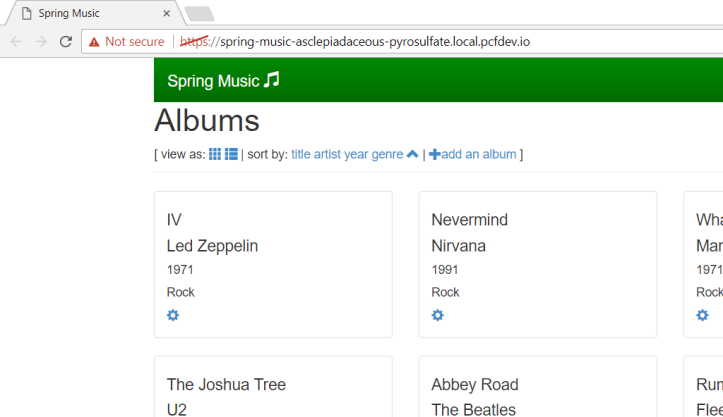Open a new browser tab
The width and height of the screenshot is (723, 417).
(x=199, y=13)
